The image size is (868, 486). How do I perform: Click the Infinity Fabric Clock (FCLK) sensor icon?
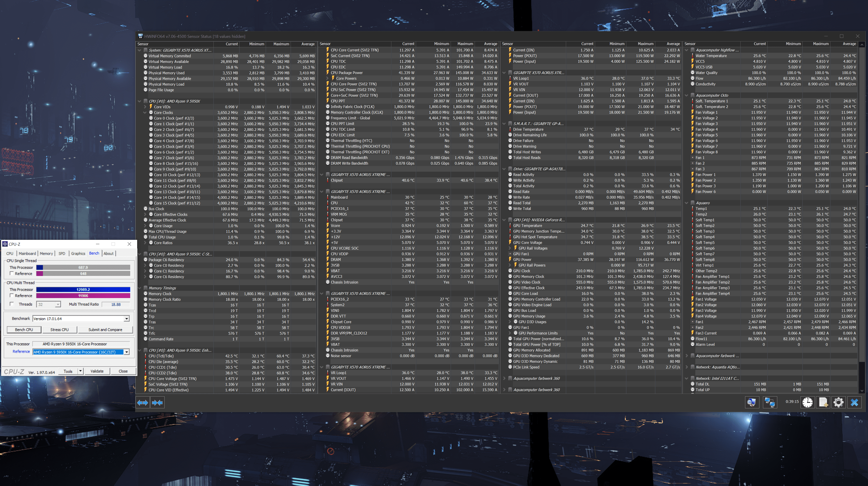point(328,107)
